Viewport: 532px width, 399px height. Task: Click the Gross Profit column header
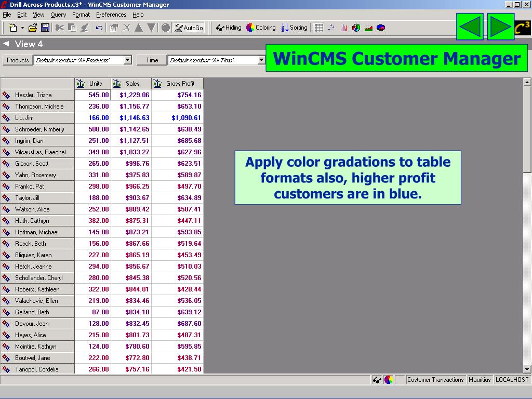pos(178,84)
